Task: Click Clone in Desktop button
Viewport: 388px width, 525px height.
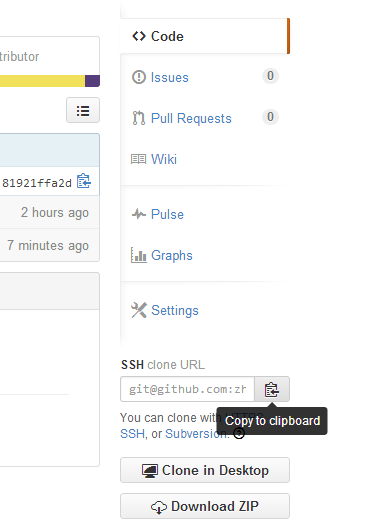Action: (x=205, y=470)
